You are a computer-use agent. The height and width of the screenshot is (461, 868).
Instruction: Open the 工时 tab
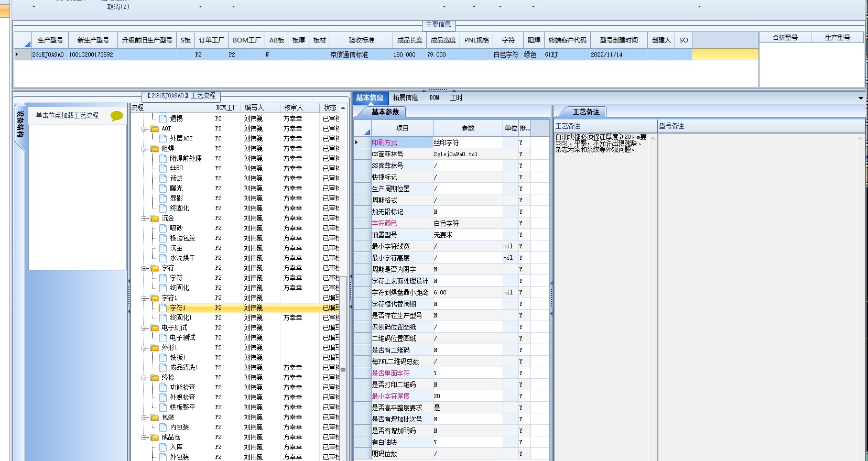(457, 97)
